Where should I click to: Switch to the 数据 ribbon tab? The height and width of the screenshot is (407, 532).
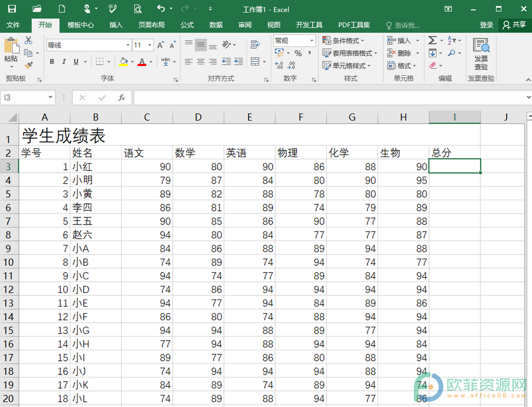216,25
